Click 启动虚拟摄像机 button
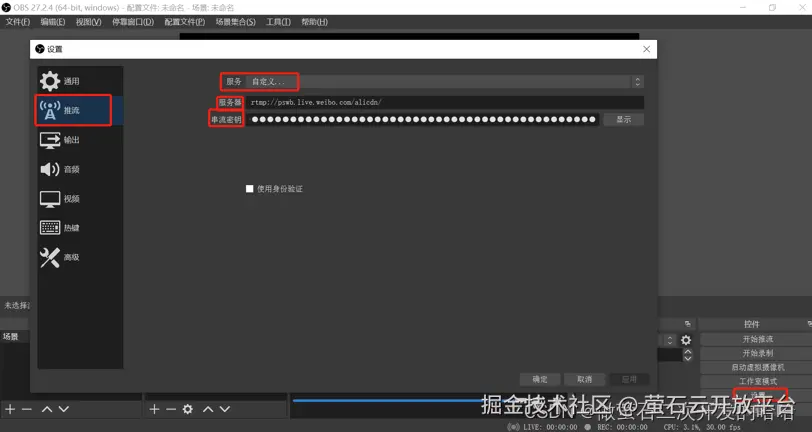 [757, 367]
